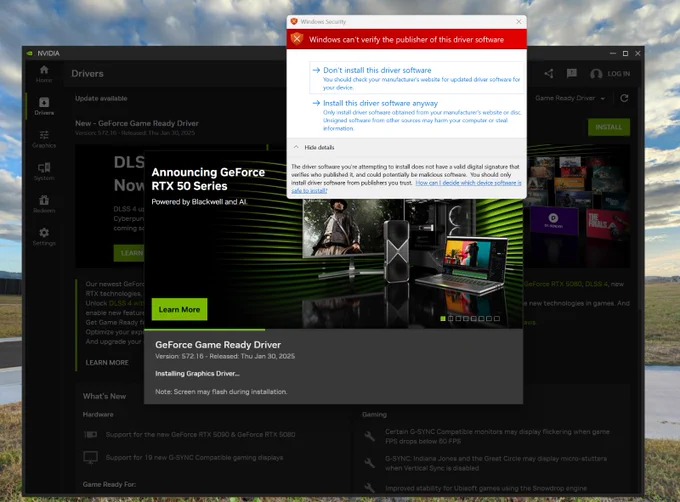This screenshot has width=680, height=502.
Task: Click the Gaming section heading
Action: pos(374,414)
